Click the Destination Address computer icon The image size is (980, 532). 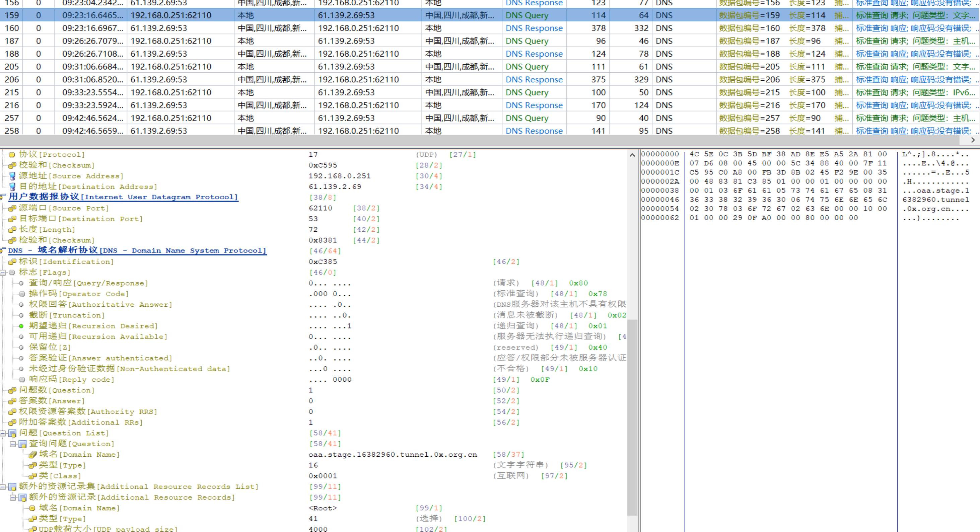[12, 186]
